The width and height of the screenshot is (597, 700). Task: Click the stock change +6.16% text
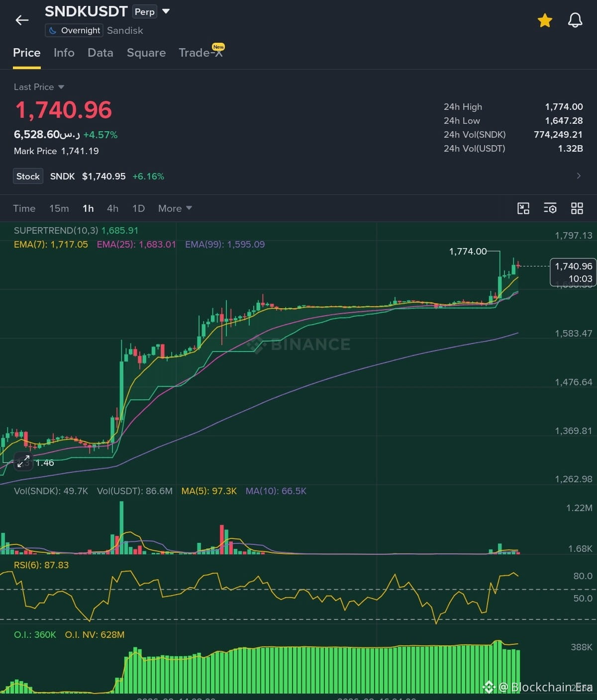148,176
